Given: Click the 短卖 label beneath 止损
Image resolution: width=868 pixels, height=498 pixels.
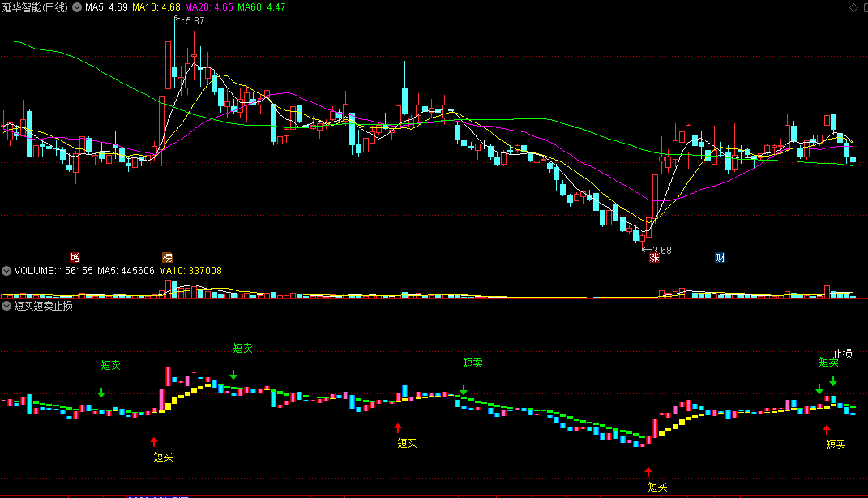Looking at the screenshot, I should tap(828, 363).
